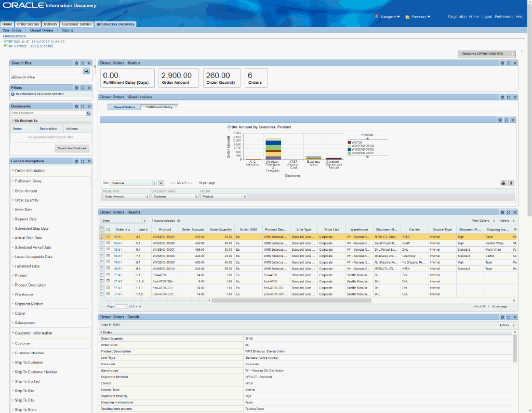Uncheck row checkbox for line 3.1
The image size is (532, 413).
pos(101,236)
